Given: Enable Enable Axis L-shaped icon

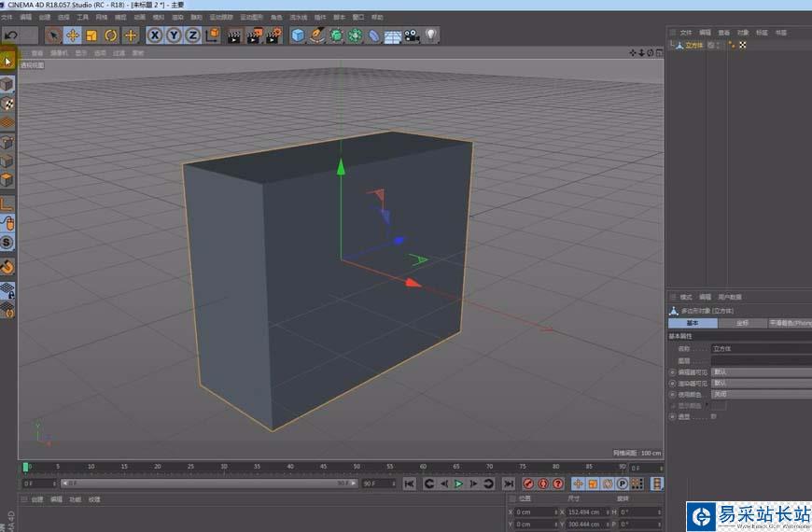Looking at the screenshot, I should [7, 203].
